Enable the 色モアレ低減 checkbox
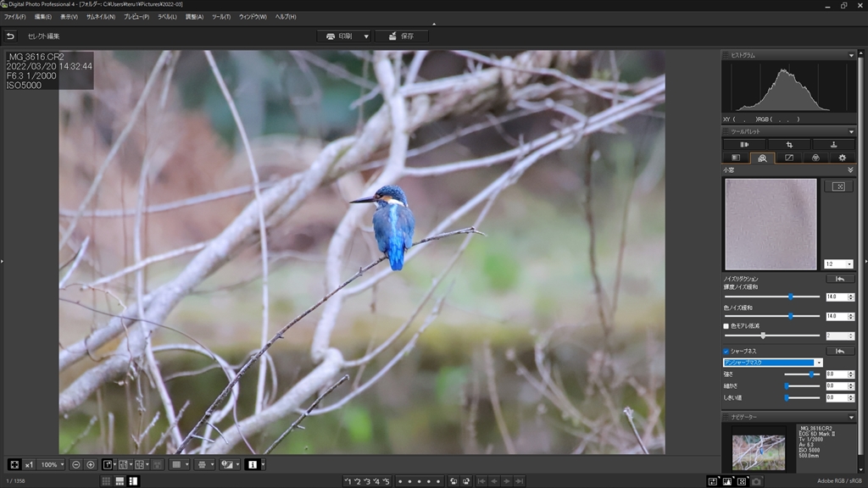Image resolution: width=868 pixels, height=488 pixels. click(726, 326)
